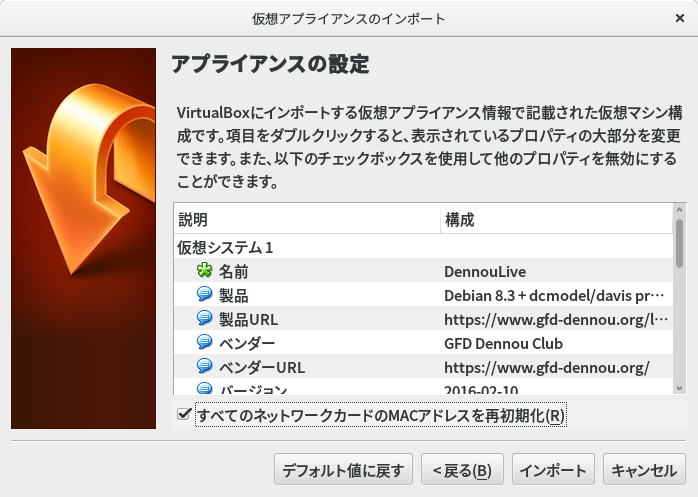The height and width of the screenshot is (497, 698).
Task: Click the speech bubble icon beside ベンダーURL
Action: tap(205, 367)
